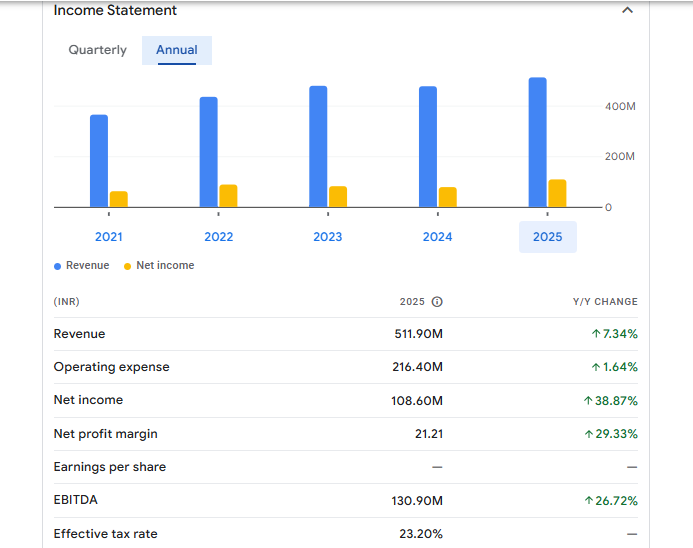Click the 2024 yellow net income bar
693x548 pixels.
448,197
